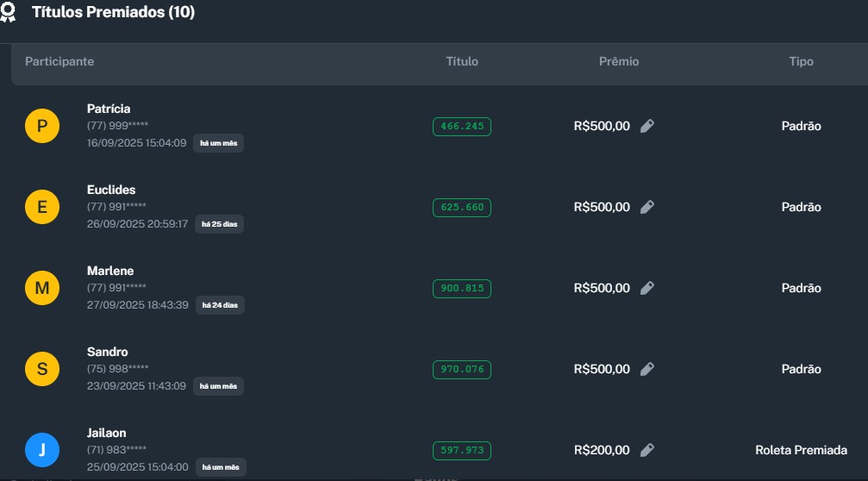Click the Participante column header
868x481 pixels.
point(59,62)
